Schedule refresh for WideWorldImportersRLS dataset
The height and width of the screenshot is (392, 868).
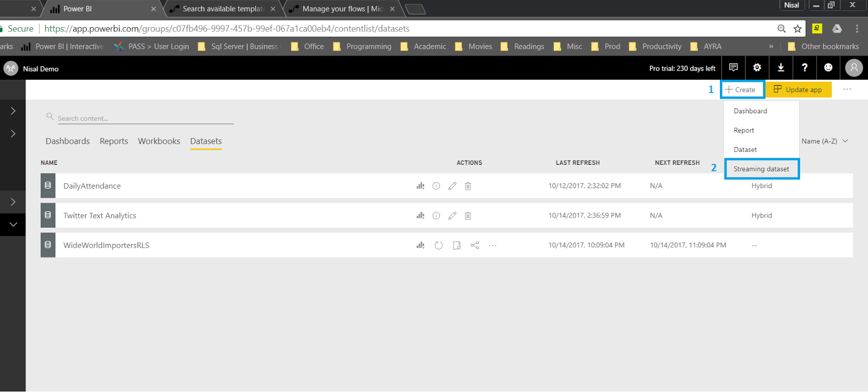457,246
